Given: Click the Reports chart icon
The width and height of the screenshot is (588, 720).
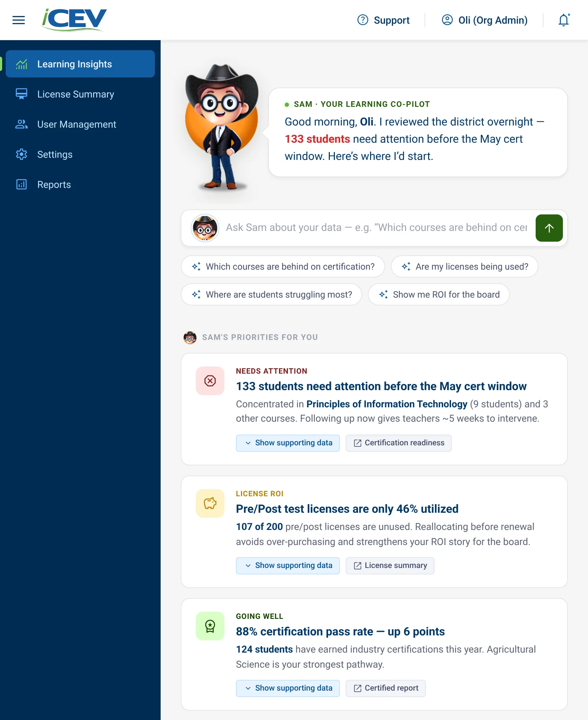Looking at the screenshot, I should pyautogui.click(x=22, y=184).
